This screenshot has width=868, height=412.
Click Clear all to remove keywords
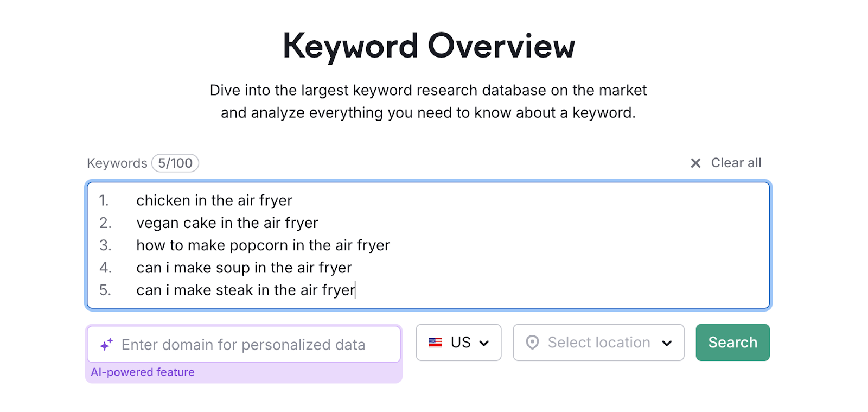[x=736, y=163]
